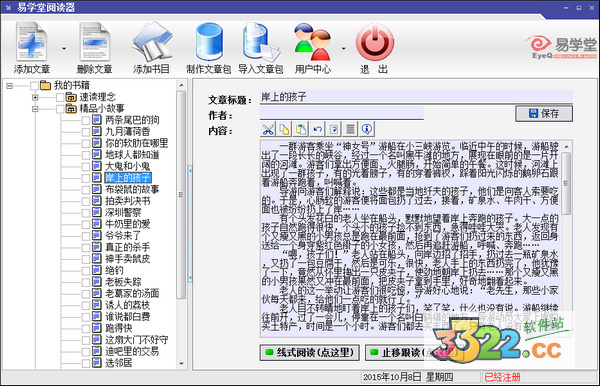Click the info icon in content toolbar
The image size is (600, 386).
tap(367, 129)
